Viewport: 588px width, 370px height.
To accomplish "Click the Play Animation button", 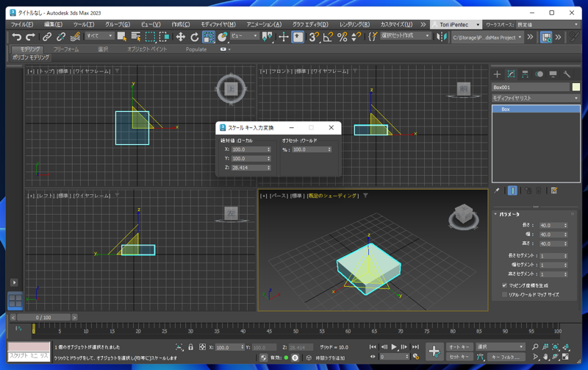I will (x=394, y=347).
